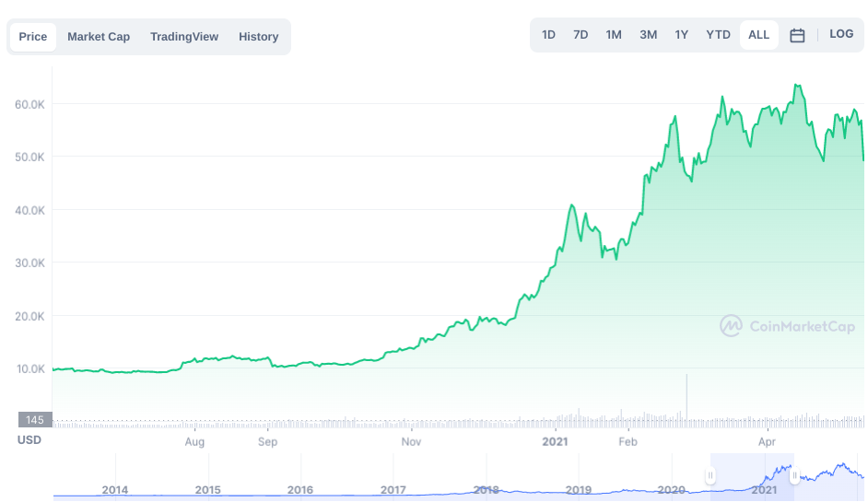Click the 60.0K y-axis label
868x502 pixels.
click(x=29, y=105)
